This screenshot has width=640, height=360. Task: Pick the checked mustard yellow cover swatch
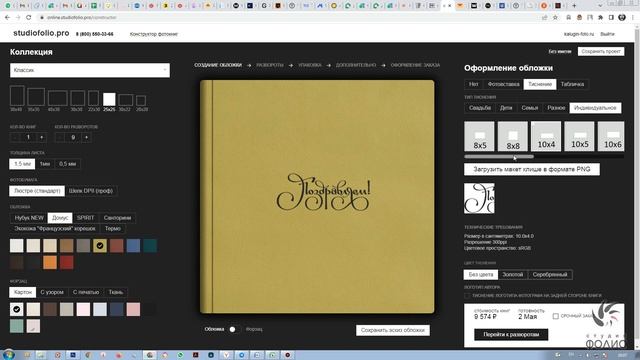[x=100, y=246]
